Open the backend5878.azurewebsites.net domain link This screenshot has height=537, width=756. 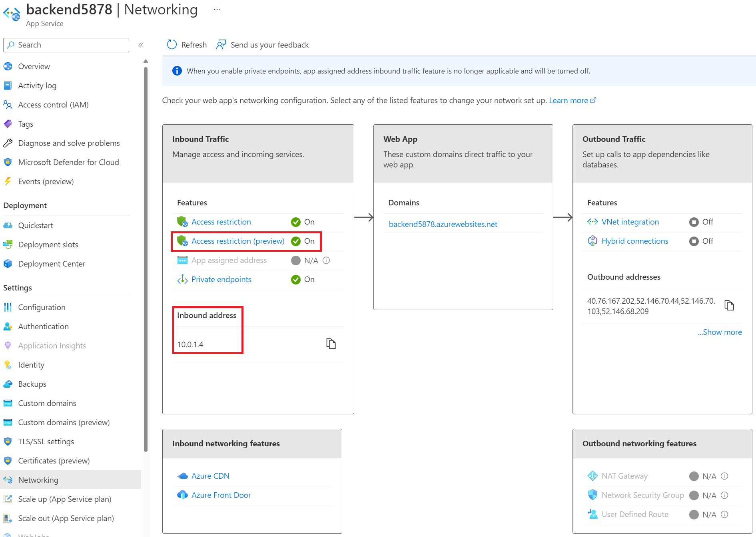click(x=443, y=224)
